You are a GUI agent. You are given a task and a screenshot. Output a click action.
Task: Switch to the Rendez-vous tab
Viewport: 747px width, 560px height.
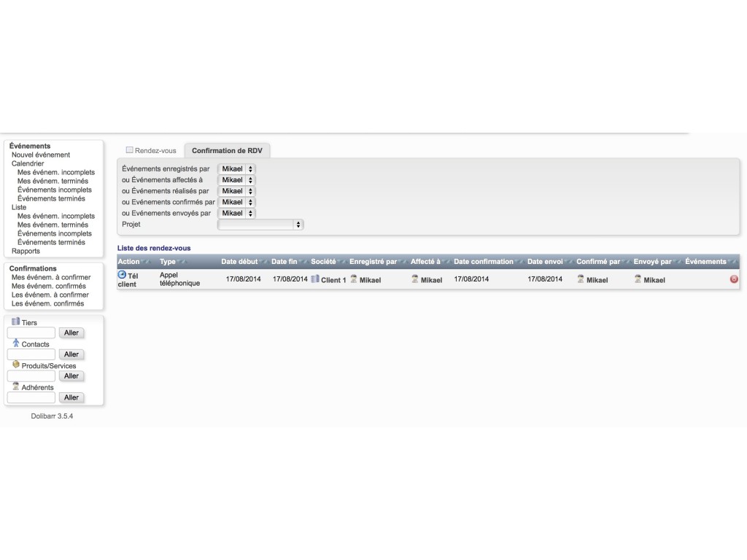tap(151, 150)
